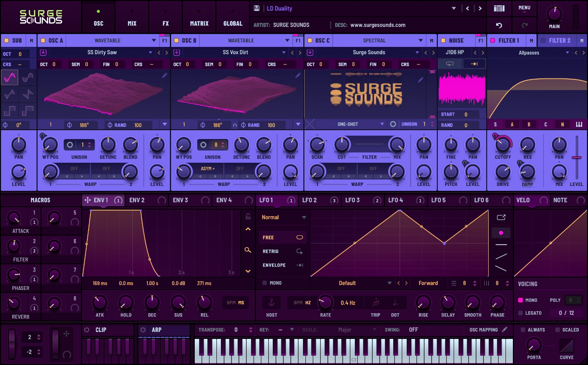
Task: Open OSC C SPECTRAL type dropdown
Action: [421, 40]
